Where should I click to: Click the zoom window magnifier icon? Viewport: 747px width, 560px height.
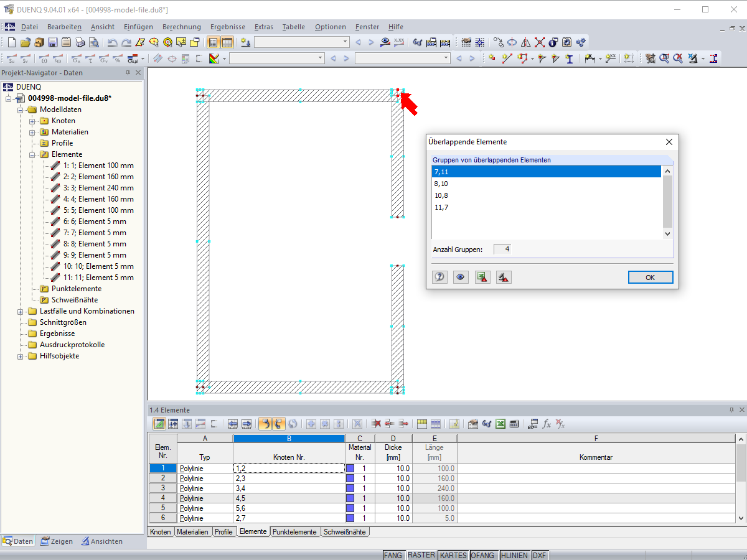coord(664,58)
